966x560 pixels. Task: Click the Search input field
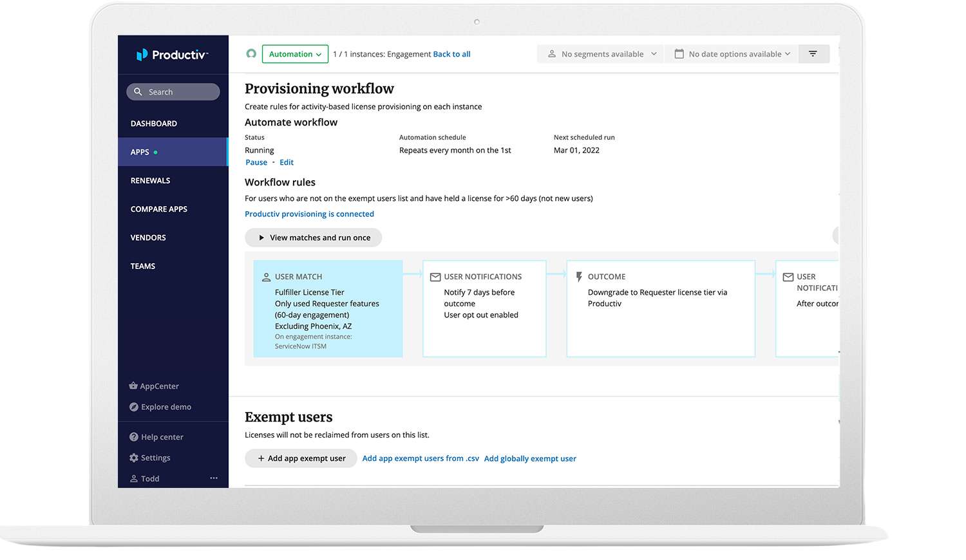173,92
